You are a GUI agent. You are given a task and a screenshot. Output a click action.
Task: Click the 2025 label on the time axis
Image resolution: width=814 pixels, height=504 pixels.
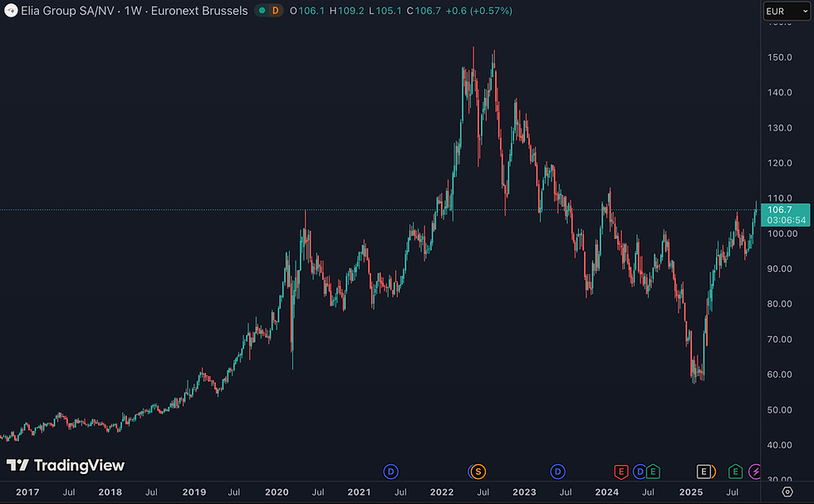coord(691,492)
